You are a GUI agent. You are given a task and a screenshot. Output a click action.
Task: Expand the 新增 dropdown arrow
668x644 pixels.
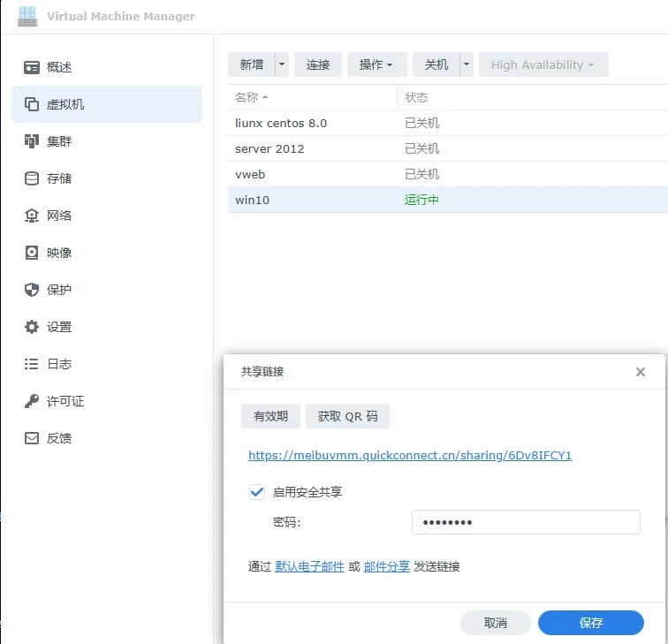(282, 64)
